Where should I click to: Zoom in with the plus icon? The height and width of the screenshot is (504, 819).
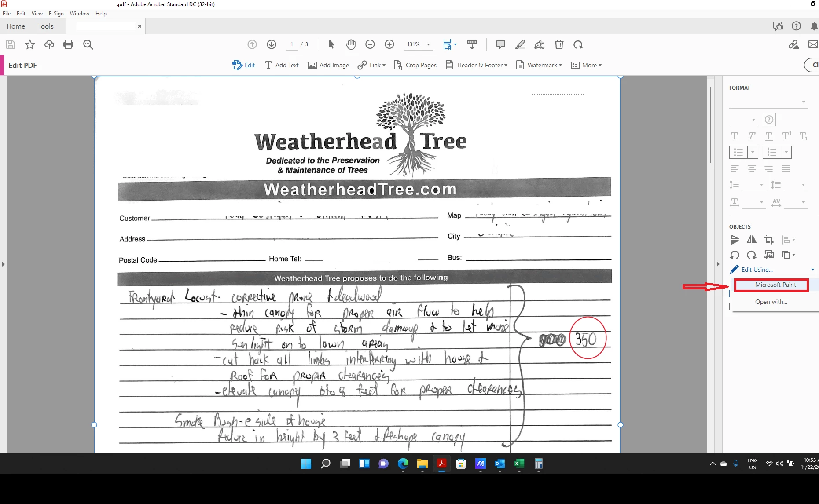[x=389, y=44]
